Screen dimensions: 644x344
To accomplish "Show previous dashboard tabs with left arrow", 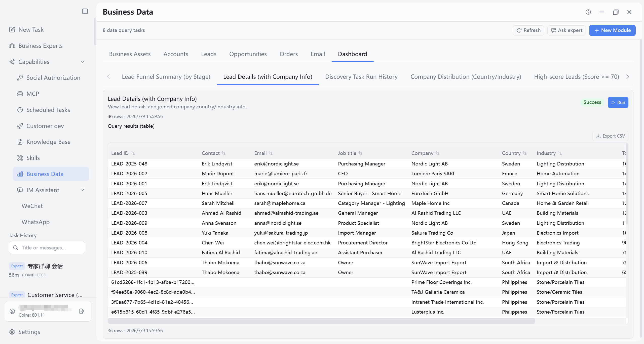I will 108,77.
